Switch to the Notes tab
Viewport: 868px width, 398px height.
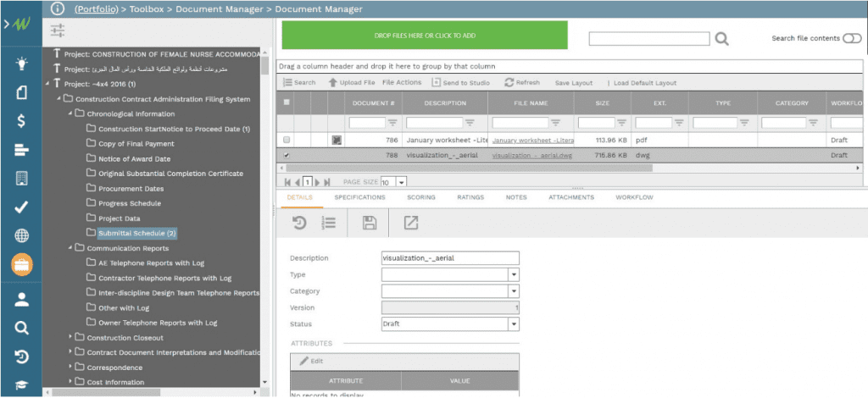(516, 197)
